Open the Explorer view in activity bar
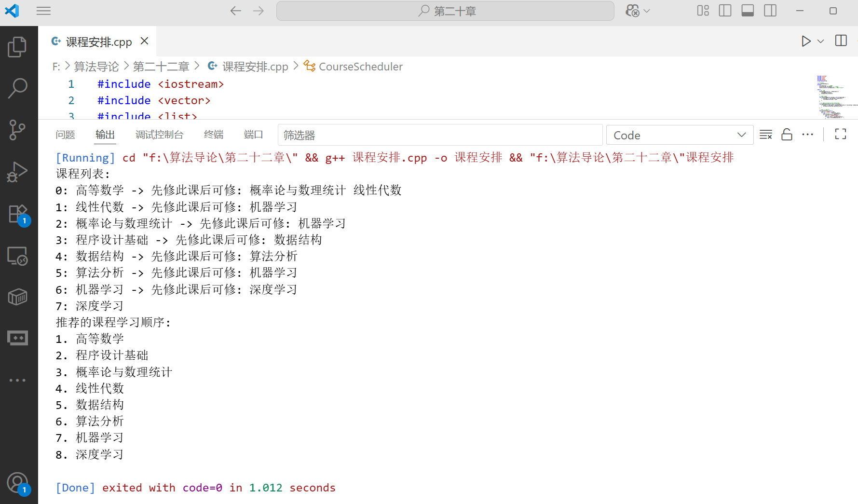The height and width of the screenshot is (504, 858). click(17, 47)
